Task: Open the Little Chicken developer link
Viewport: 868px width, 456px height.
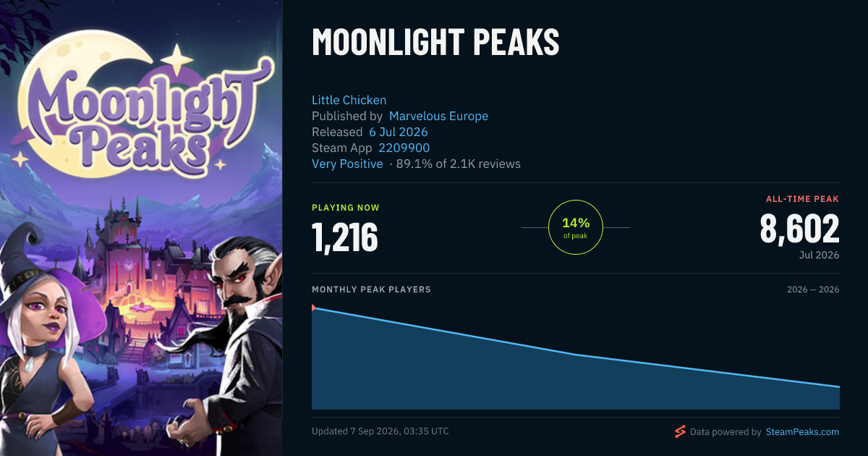Action: click(349, 100)
